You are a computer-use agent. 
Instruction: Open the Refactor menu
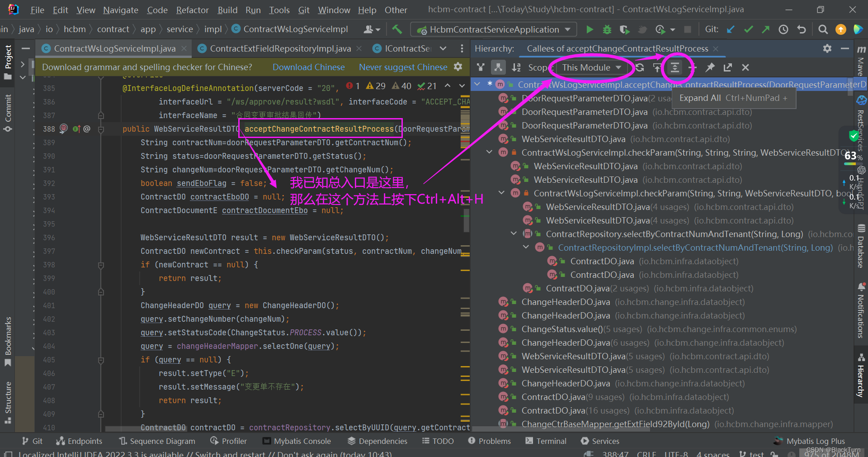tap(192, 10)
